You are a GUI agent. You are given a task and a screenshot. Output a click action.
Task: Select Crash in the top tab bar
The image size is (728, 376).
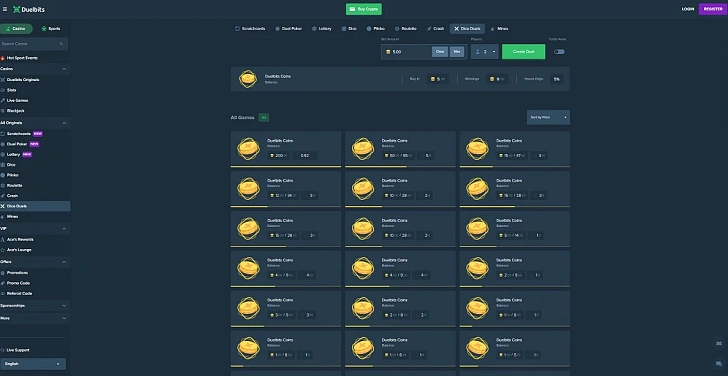pos(436,29)
